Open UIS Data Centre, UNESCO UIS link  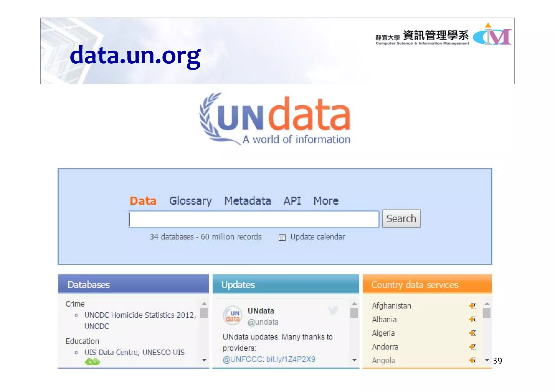pyautogui.click(x=134, y=352)
